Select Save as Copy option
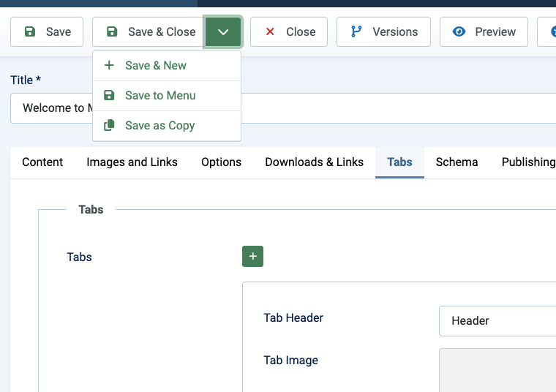The image size is (556, 392). click(159, 126)
